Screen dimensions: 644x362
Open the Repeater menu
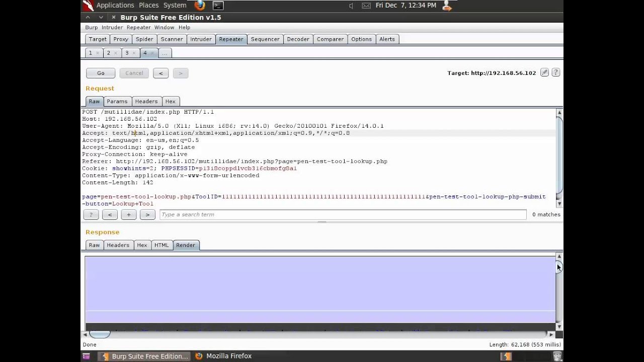[x=139, y=28]
